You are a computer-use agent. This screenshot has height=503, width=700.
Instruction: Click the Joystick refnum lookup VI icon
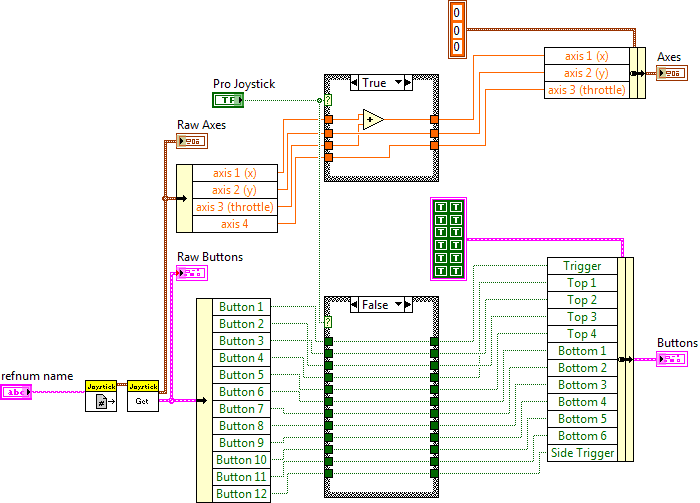click(101, 397)
